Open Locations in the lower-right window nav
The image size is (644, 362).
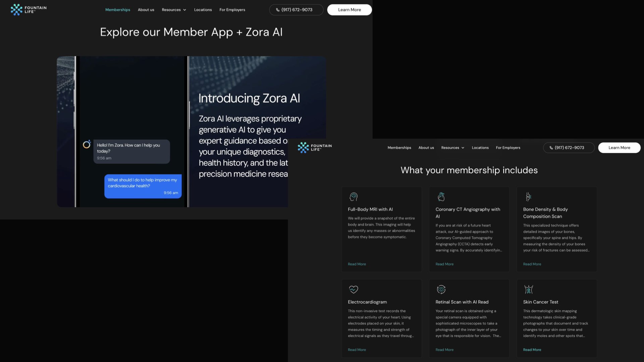(x=480, y=148)
